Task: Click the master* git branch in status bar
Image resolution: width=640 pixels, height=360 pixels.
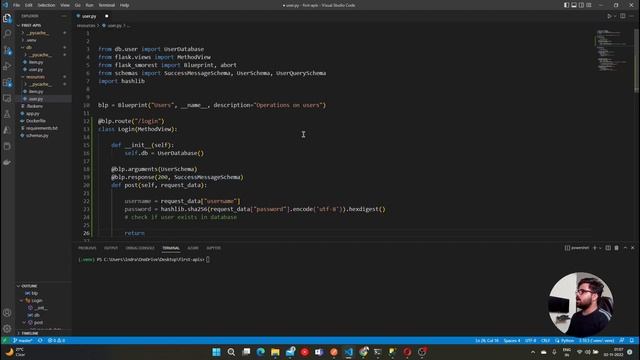Action: coord(23,340)
